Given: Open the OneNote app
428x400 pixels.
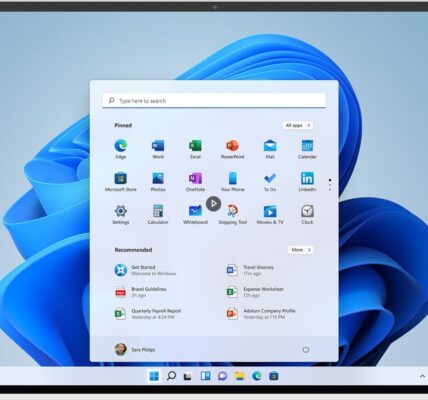Looking at the screenshot, I should (195, 182).
